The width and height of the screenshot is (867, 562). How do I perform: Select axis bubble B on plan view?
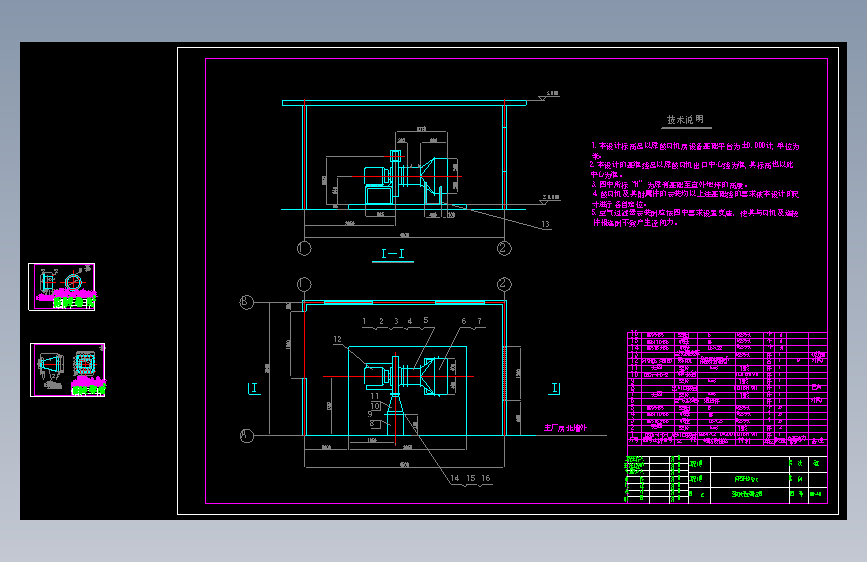246,302
